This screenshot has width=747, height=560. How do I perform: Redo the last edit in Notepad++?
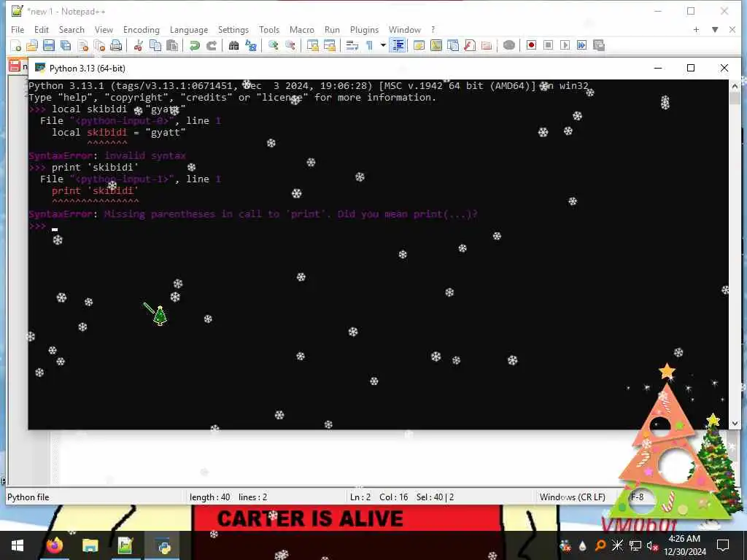click(212, 46)
